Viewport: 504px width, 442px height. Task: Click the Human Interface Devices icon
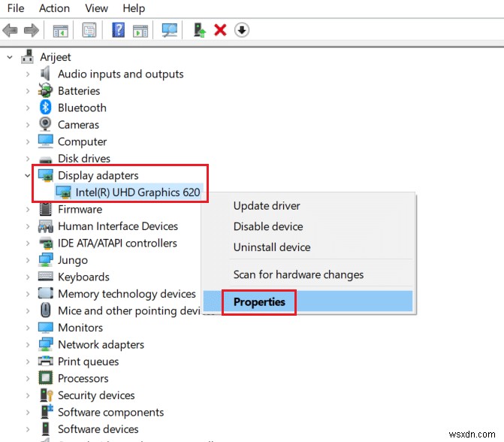point(45,226)
